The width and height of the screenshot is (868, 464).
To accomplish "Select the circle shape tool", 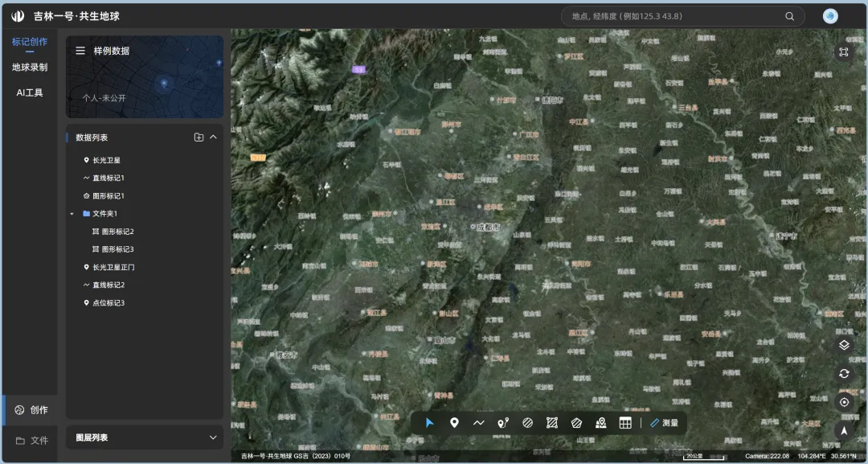I will 527,423.
